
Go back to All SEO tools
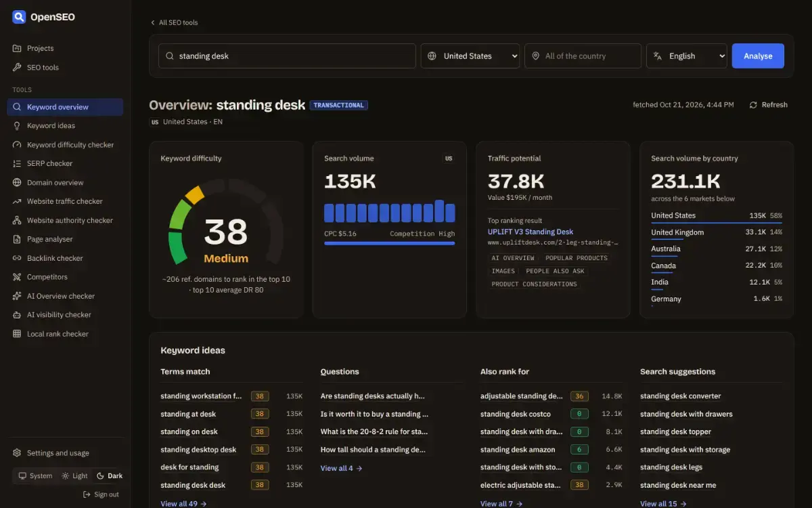click(174, 22)
